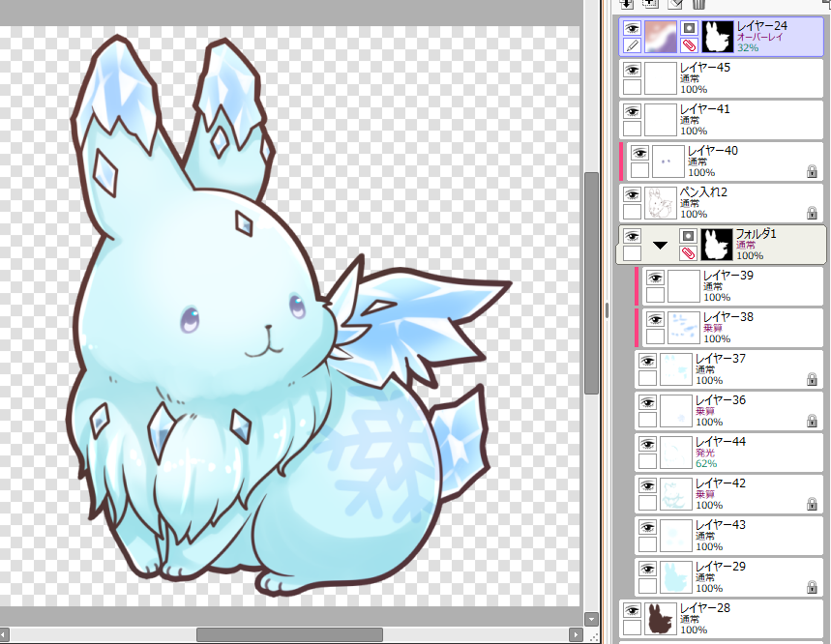Toggle visibility of レイヤー41
This screenshot has height=644, width=831.
(632, 111)
